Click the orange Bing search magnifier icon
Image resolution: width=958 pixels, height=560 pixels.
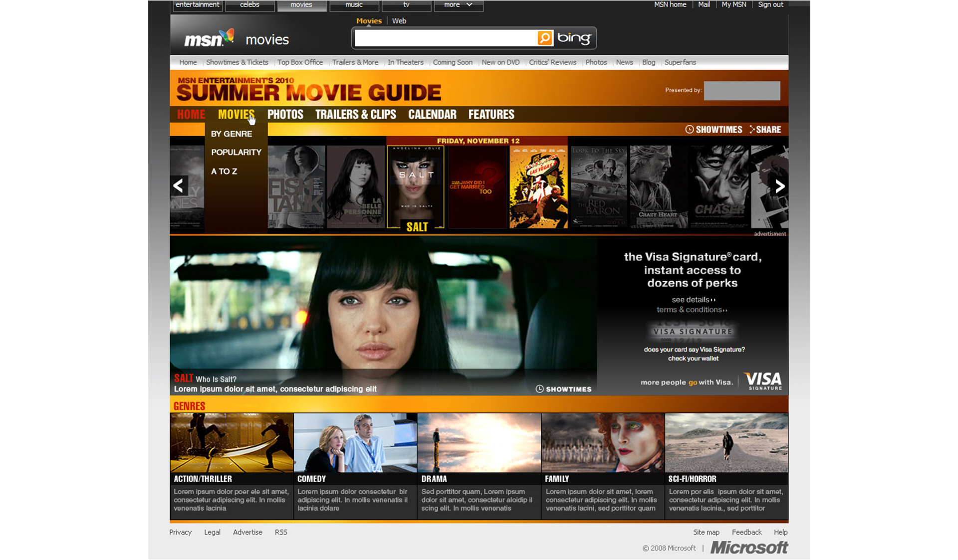[x=545, y=38]
